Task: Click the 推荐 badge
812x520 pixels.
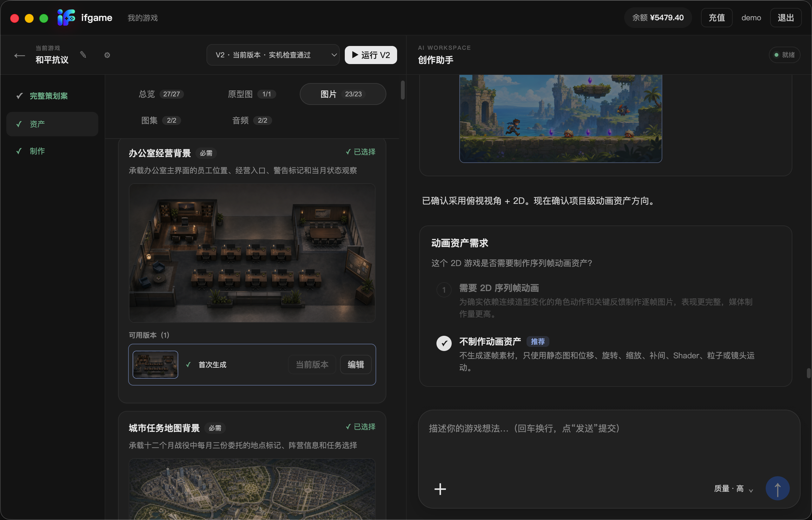Action: 538,342
